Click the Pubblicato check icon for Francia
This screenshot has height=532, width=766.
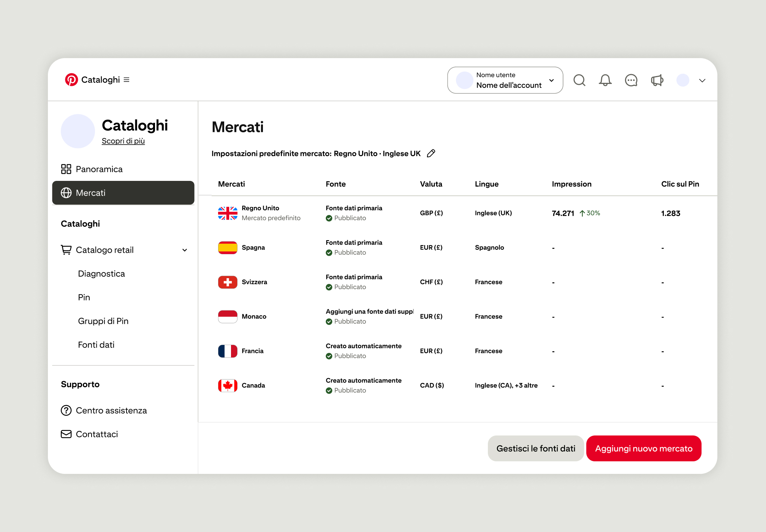(x=329, y=356)
